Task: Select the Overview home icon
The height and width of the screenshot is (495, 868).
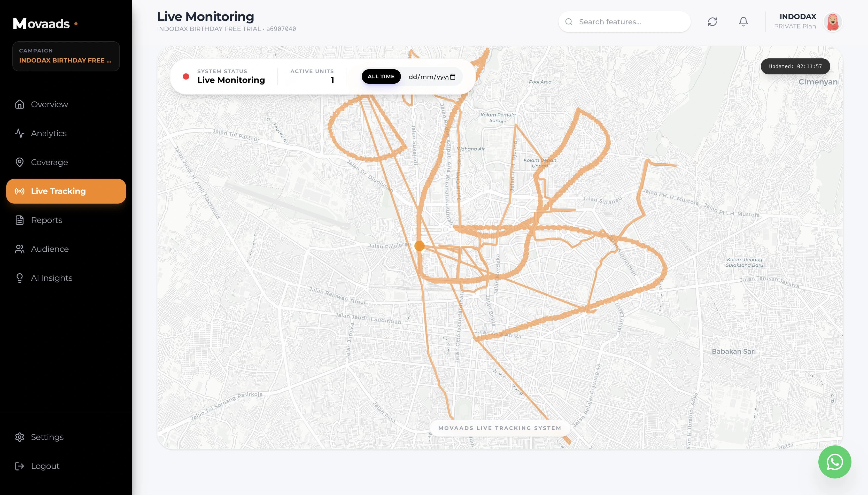Action: 20,104
